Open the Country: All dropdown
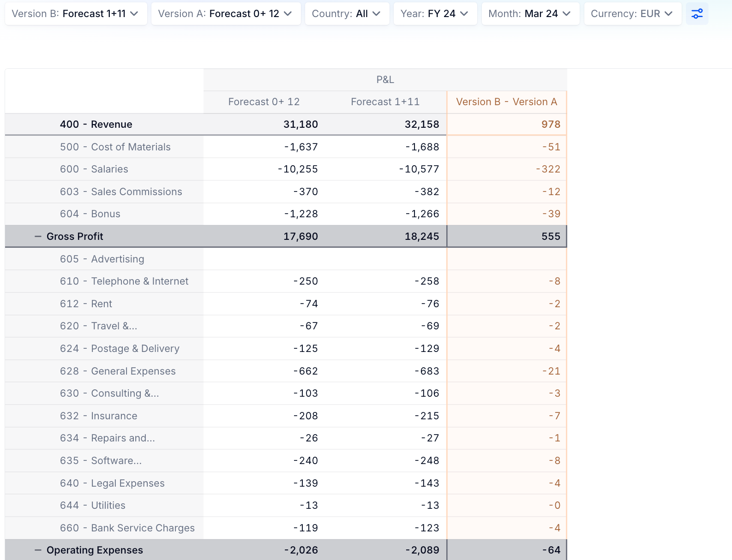The image size is (732, 560). point(347,14)
